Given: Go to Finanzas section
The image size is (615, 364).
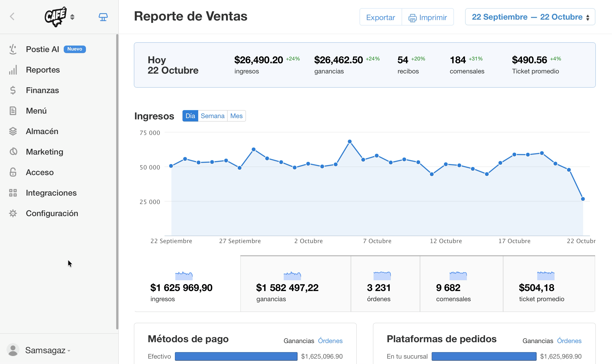Looking at the screenshot, I should [43, 90].
